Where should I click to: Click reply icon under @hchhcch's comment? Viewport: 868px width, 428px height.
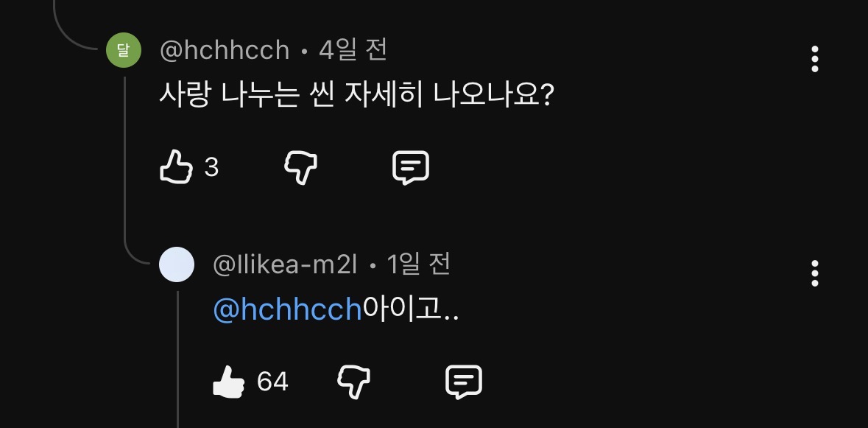tap(410, 167)
